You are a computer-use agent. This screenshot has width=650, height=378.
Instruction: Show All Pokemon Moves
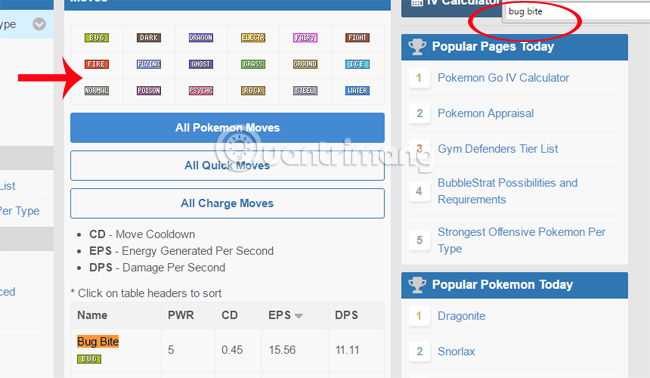click(227, 128)
